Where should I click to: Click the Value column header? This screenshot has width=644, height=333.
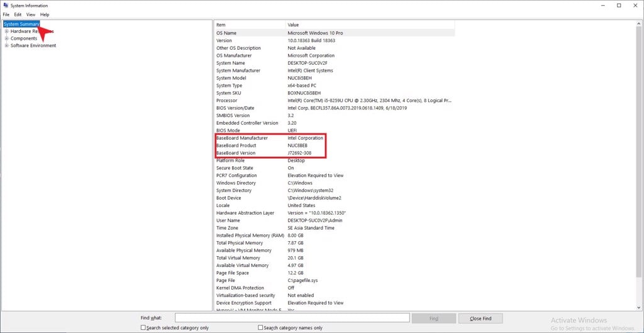370,25
